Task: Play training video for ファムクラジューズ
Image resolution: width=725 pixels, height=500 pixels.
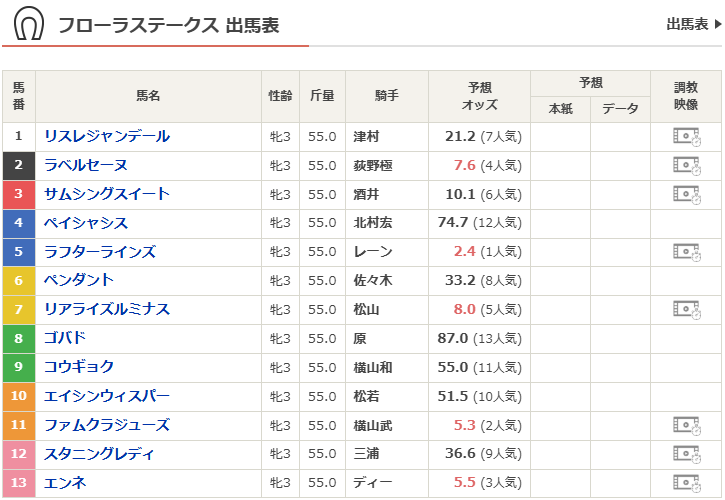Action: 686,426
